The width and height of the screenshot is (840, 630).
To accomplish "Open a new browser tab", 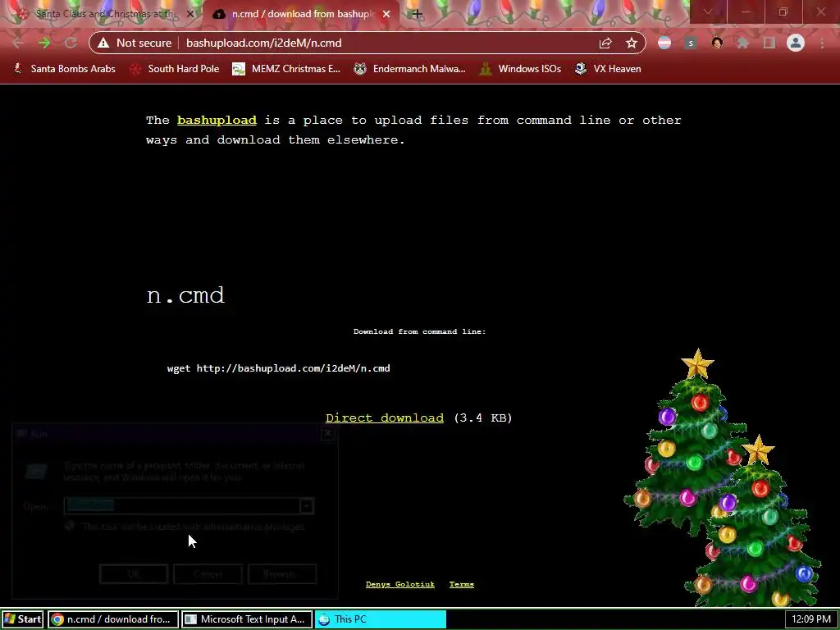I will pos(418,14).
